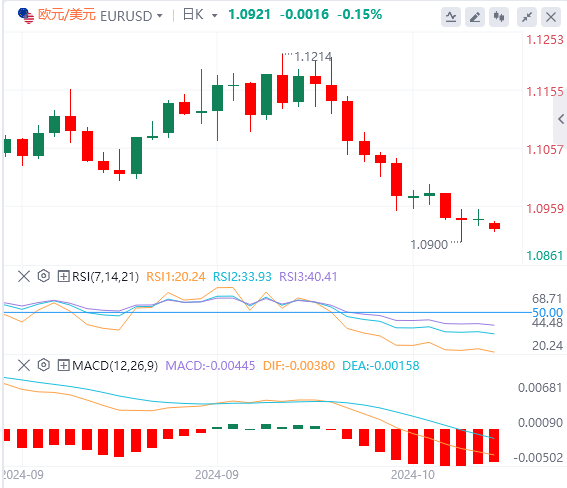Click the EU/US flag pair icon
This screenshot has width=567, height=488.
(x=26, y=16)
